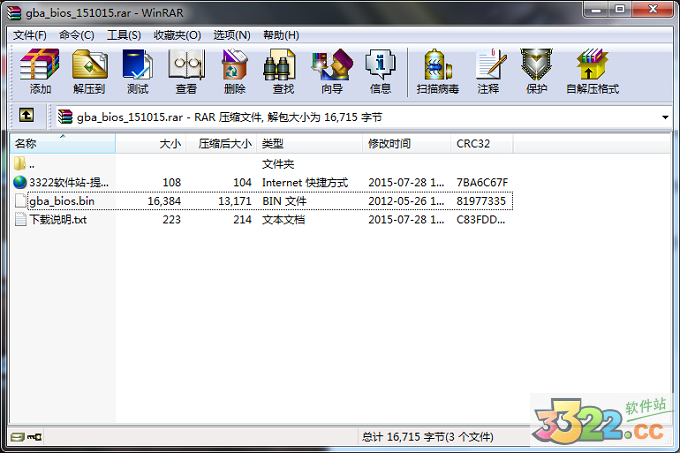This screenshot has width=680, height=453.
Task: Click the text document icon of 下载说明.txt
Action: [x=20, y=219]
